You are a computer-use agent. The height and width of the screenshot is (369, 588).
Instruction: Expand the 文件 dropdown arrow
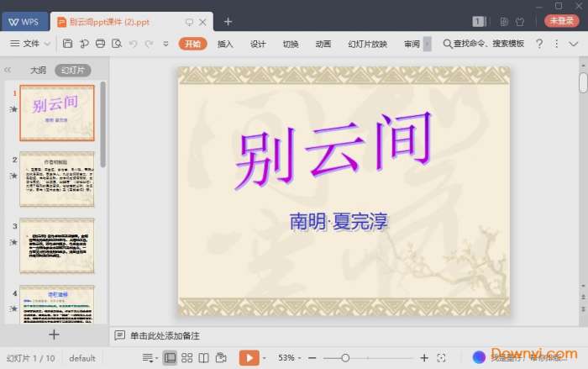(x=47, y=44)
